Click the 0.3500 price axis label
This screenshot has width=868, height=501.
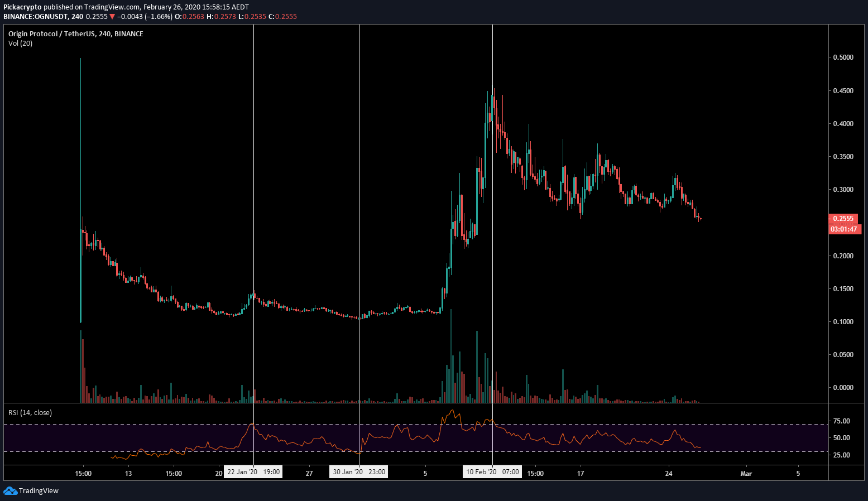click(x=843, y=157)
